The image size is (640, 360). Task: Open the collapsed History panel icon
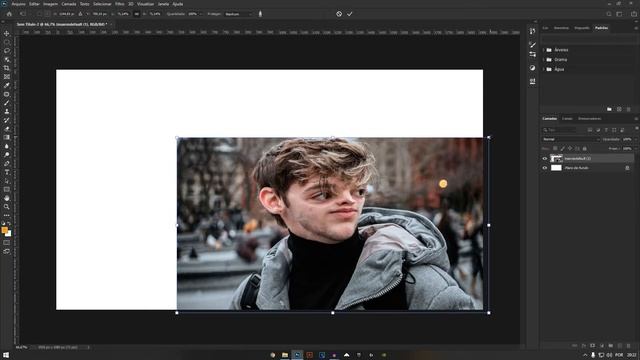[x=532, y=31]
